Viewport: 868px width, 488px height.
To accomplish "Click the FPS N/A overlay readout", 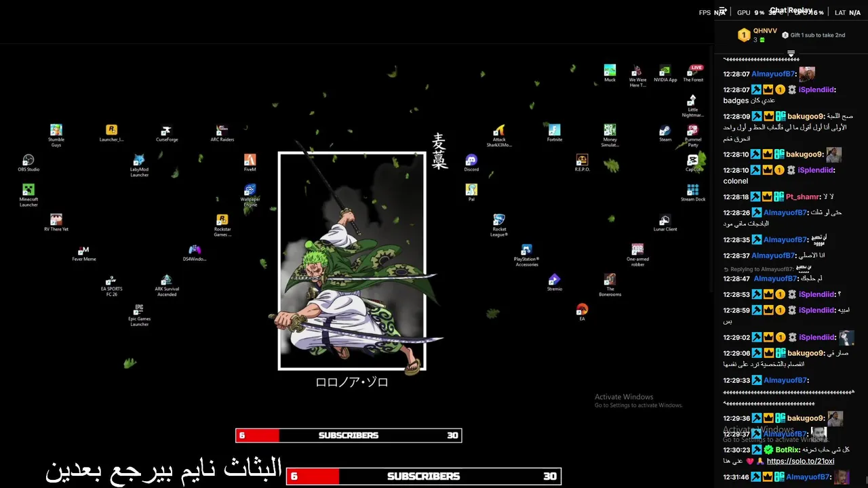I will pyautogui.click(x=712, y=12).
